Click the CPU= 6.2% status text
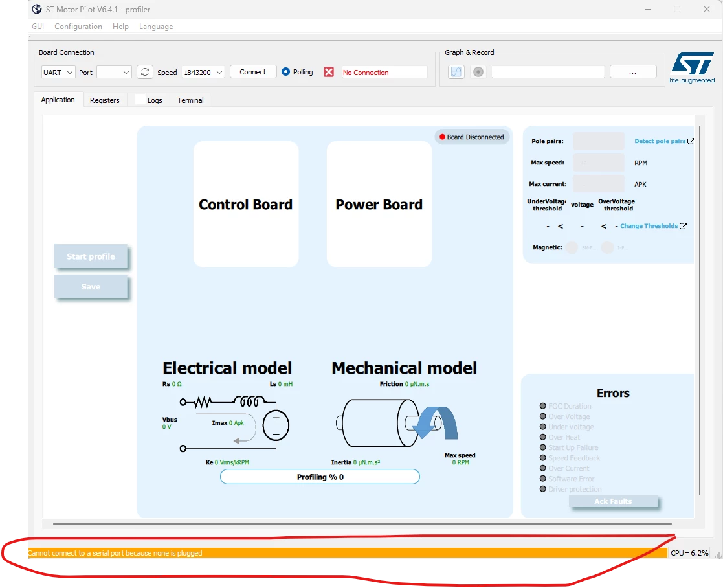 (x=689, y=553)
